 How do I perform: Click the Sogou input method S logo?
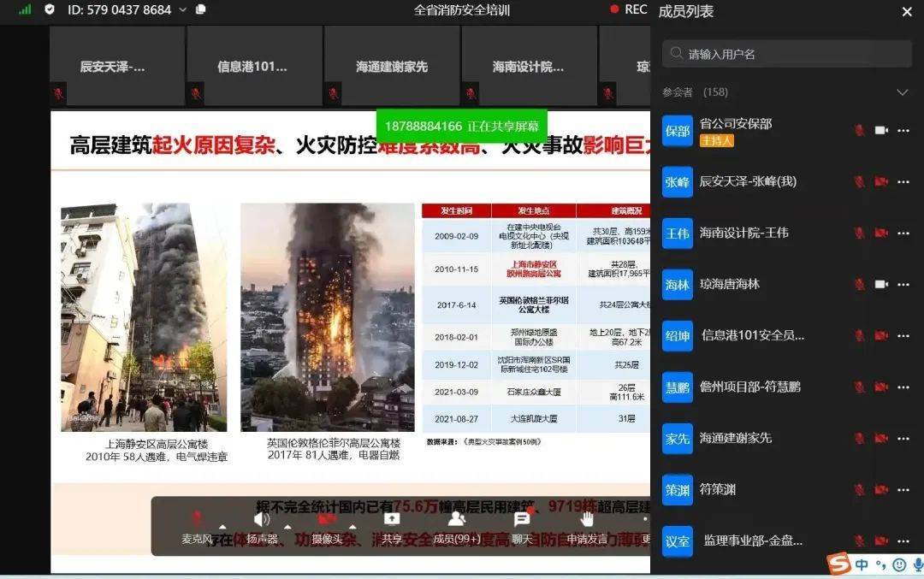point(838,563)
